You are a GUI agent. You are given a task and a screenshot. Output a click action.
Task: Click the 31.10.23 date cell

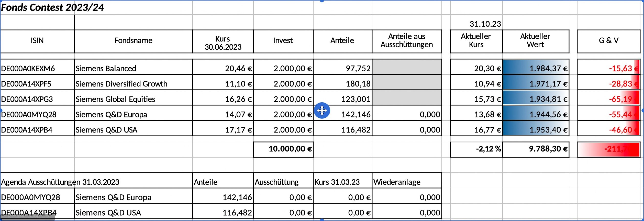[x=485, y=24]
